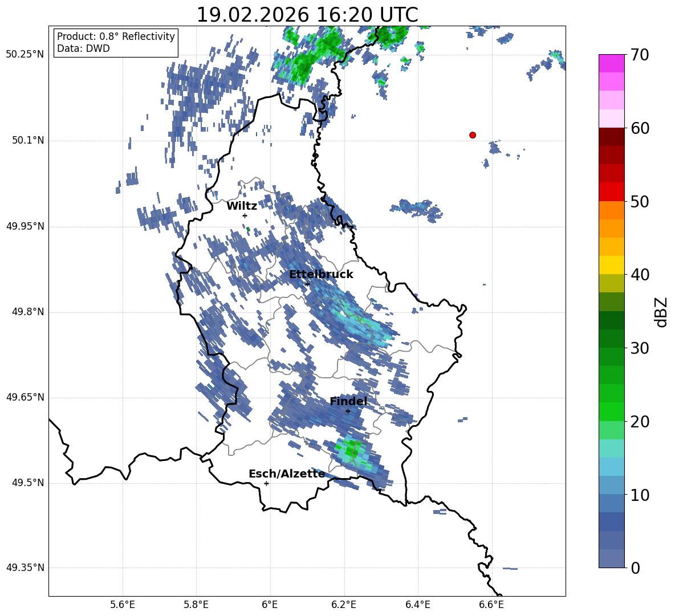Click the 49.35°N latitude label
Viewport: 675px width, 616px height.
pos(25,568)
